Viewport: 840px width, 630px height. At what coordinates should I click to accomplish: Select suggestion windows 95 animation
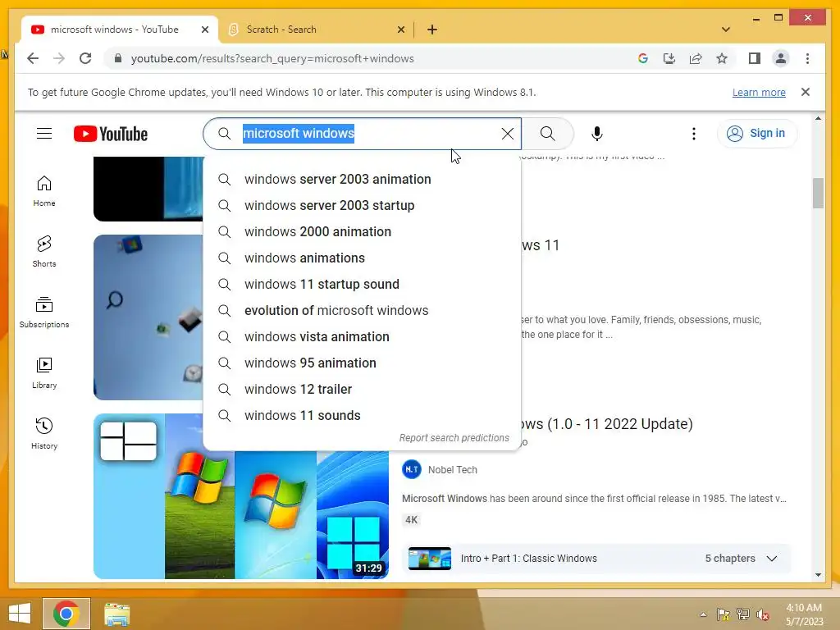(362, 363)
